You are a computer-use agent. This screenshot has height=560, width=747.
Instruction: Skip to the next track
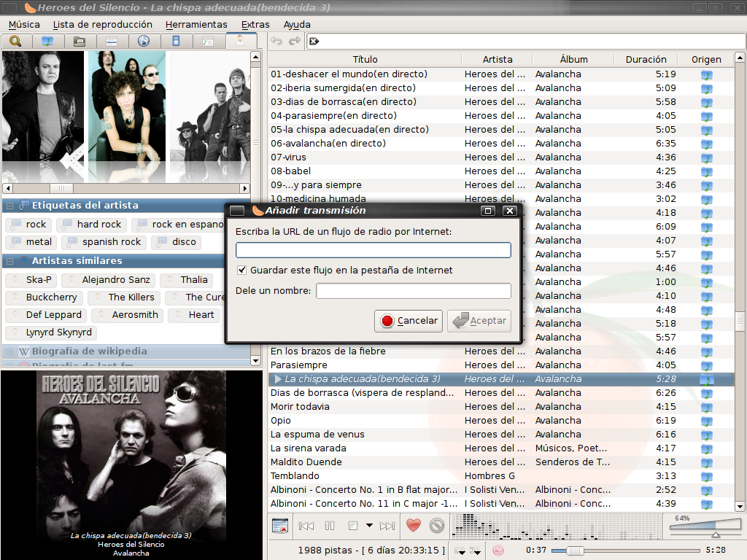click(x=387, y=526)
